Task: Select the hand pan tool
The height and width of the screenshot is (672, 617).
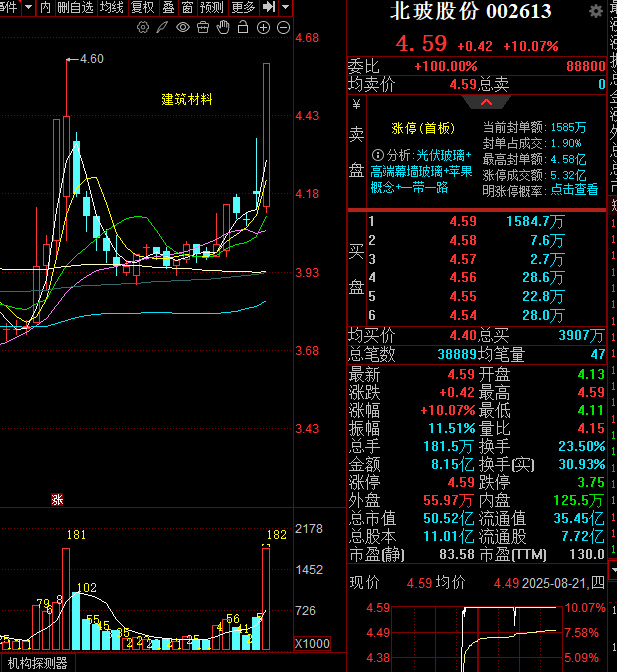Action: tap(223, 27)
